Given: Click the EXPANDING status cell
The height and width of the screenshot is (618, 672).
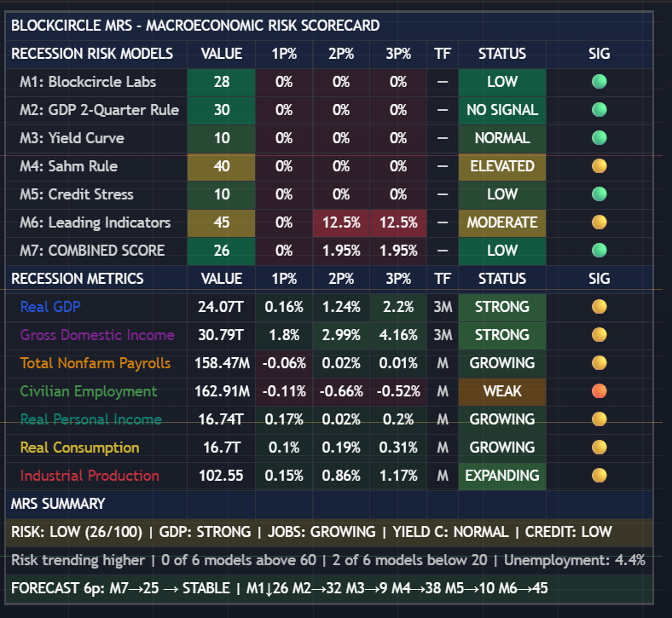Looking at the screenshot, I should (x=502, y=476).
